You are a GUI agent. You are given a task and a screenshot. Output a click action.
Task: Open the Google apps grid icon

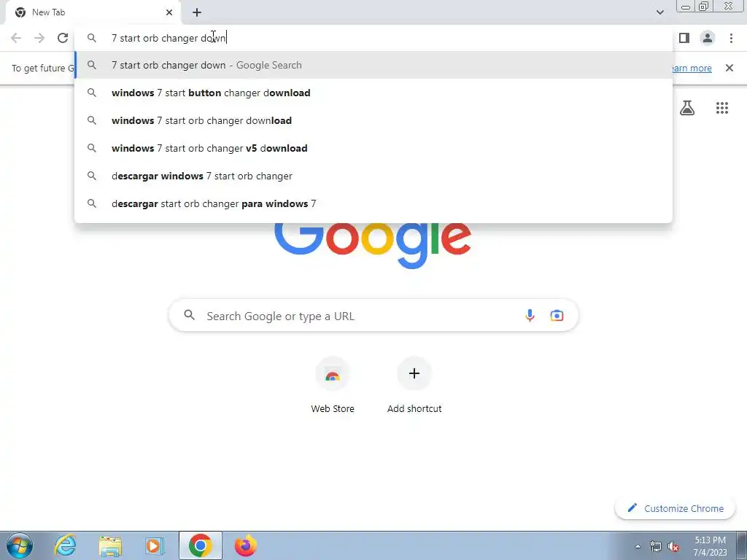722,108
